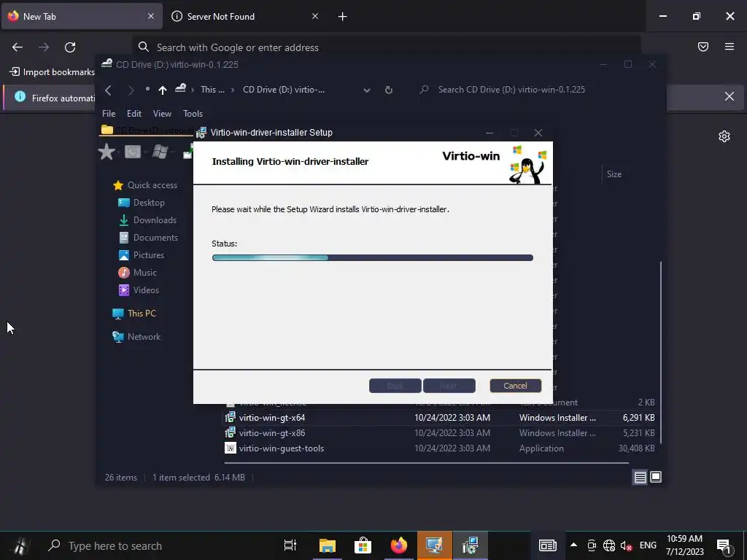The height and width of the screenshot is (560, 747).
Task: Go up one folder in explorer
Action: (x=163, y=90)
